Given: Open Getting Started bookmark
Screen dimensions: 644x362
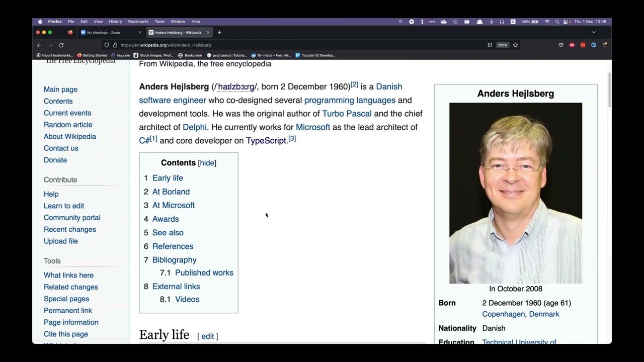Looking at the screenshot, I should (x=92, y=55).
